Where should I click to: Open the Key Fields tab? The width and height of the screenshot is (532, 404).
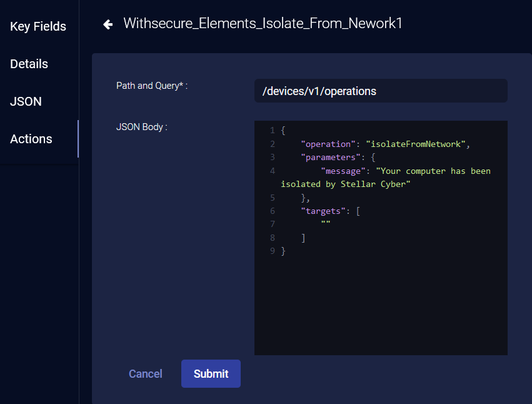38,26
